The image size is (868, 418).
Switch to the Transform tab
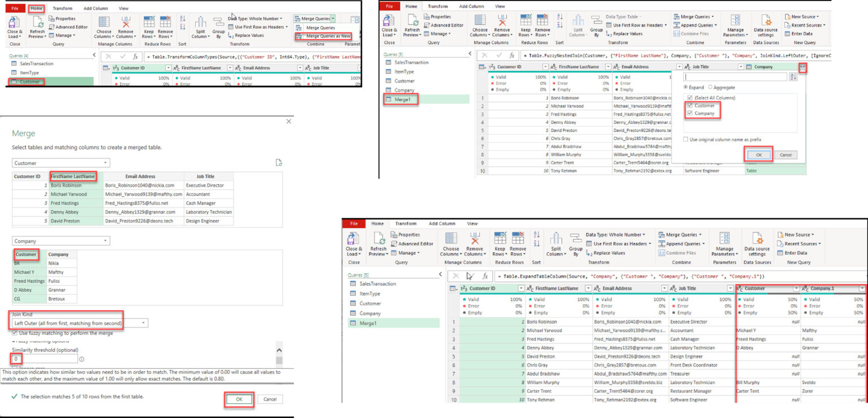(x=62, y=8)
